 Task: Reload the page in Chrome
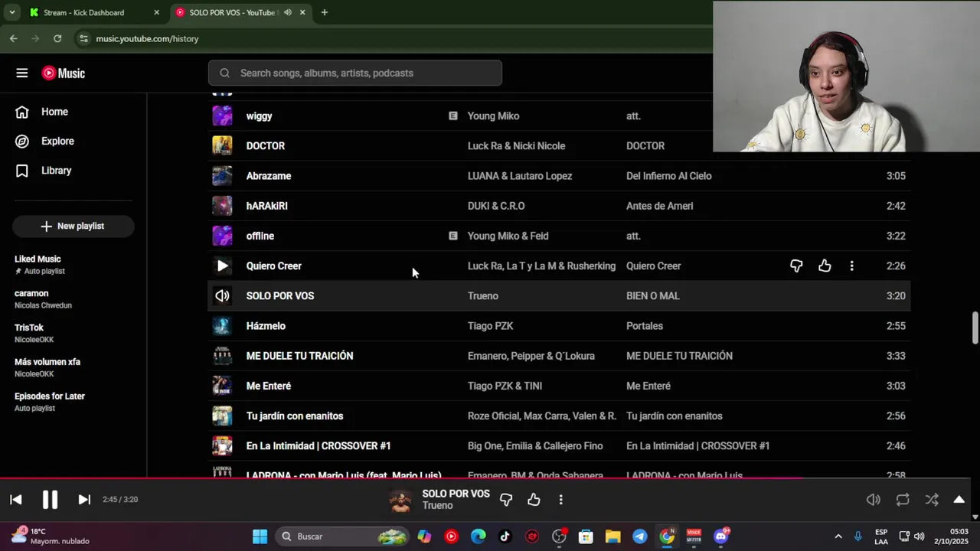(57, 38)
